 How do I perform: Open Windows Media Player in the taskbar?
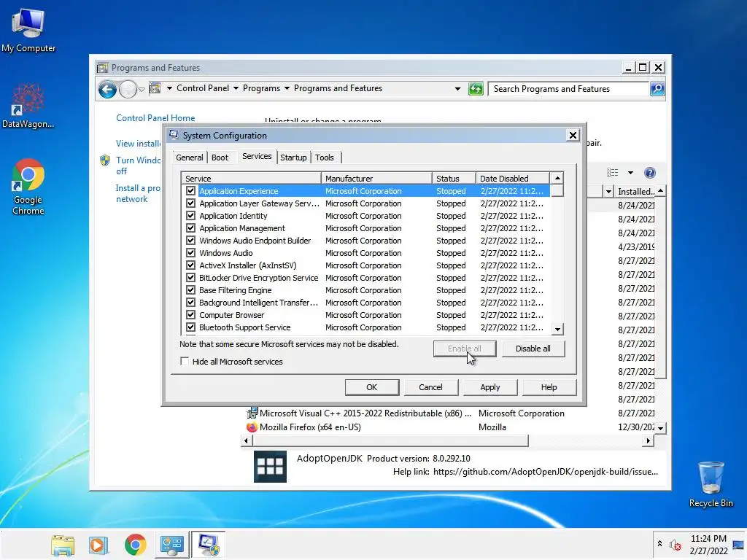pos(98,545)
